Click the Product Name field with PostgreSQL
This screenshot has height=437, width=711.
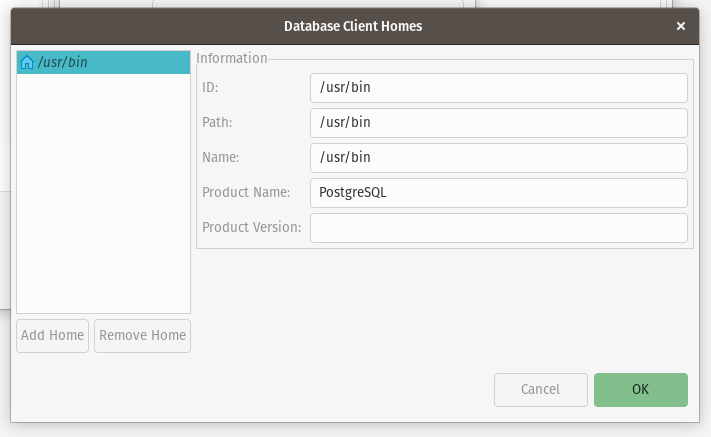click(499, 193)
